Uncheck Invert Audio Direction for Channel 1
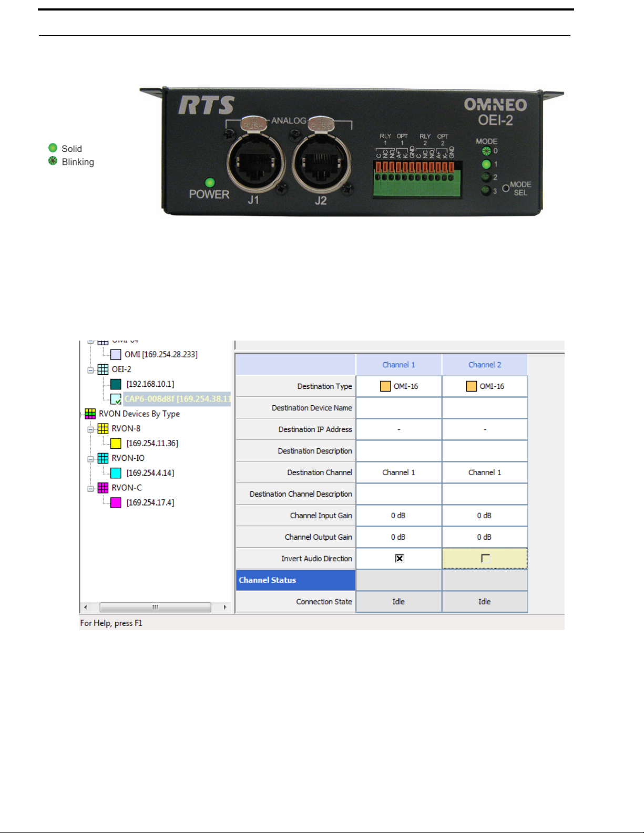 coord(399,558)
